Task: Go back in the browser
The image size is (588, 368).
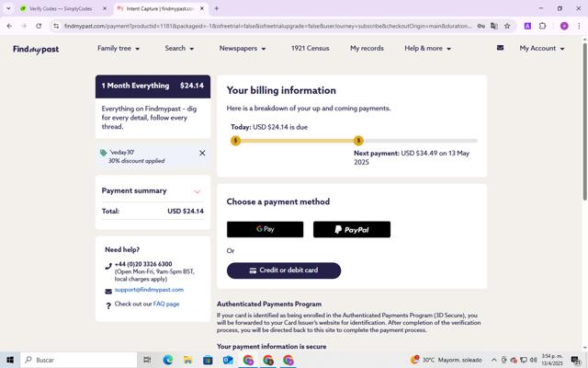Action: pyautogui.click(x=9, y=26)
